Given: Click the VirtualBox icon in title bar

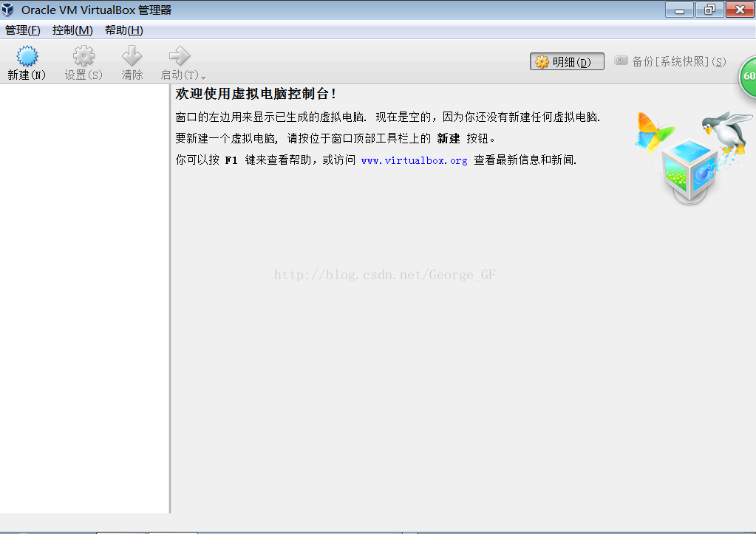Looking at the screenshot, I should 7,10.
